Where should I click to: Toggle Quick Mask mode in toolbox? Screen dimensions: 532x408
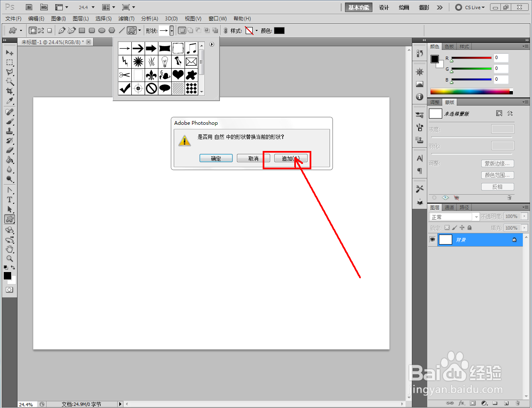pos(10,289)
